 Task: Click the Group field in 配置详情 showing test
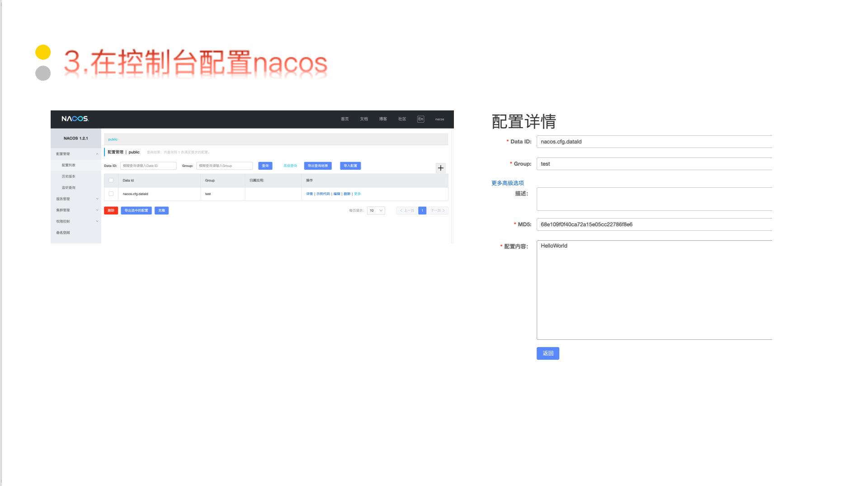pos(654,164)
